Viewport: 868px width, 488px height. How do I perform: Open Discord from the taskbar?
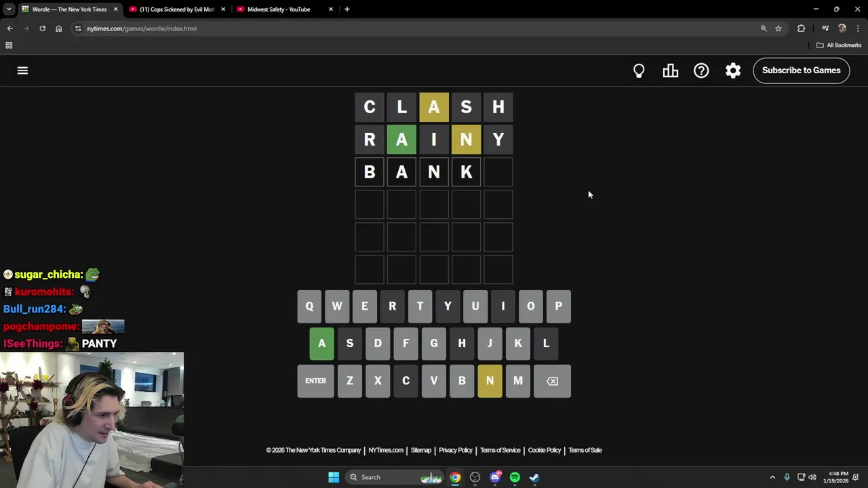point(495,477)
